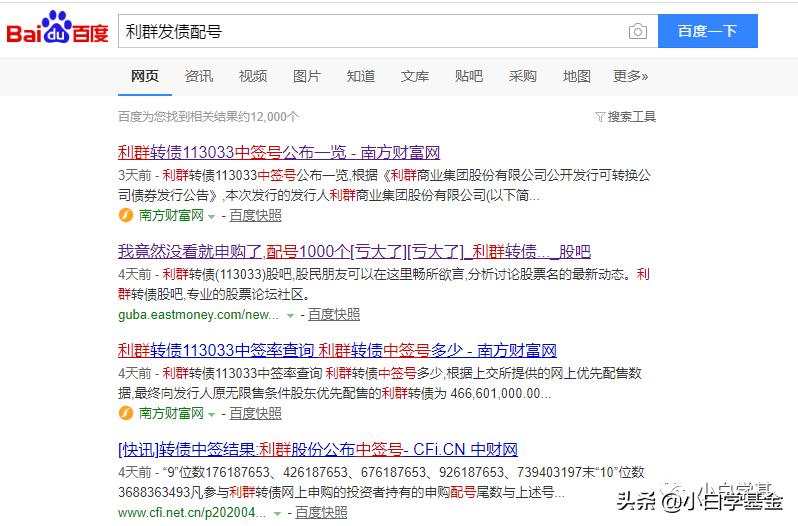Open the 采购 tab
Image resolution: width=798 pixels, height=526 pixels.
tap(522, 76)
